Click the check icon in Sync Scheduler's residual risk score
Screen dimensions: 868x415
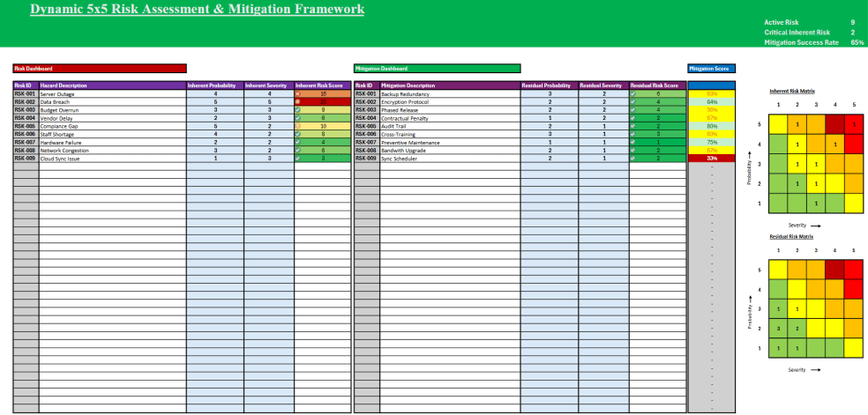point(633,159)
